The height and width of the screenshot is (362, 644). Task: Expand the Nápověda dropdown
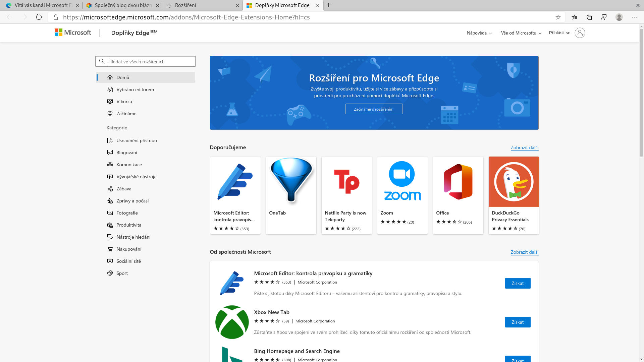click(479, 33)
